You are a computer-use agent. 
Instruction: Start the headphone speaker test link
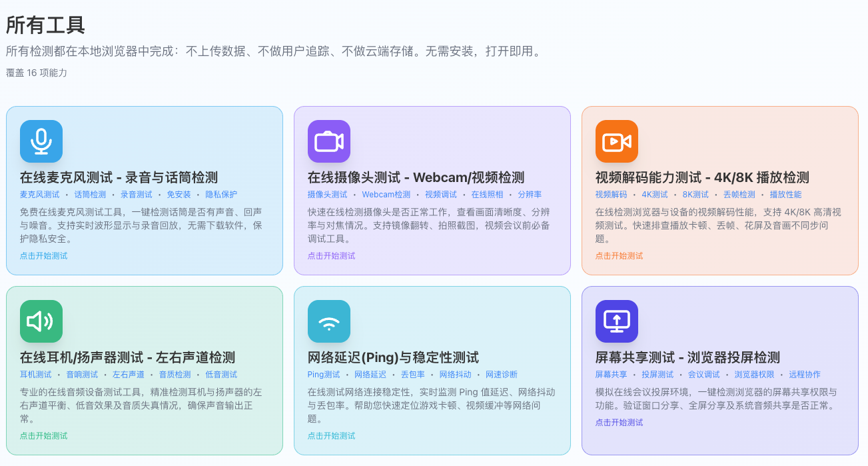(x=44, y=436)
